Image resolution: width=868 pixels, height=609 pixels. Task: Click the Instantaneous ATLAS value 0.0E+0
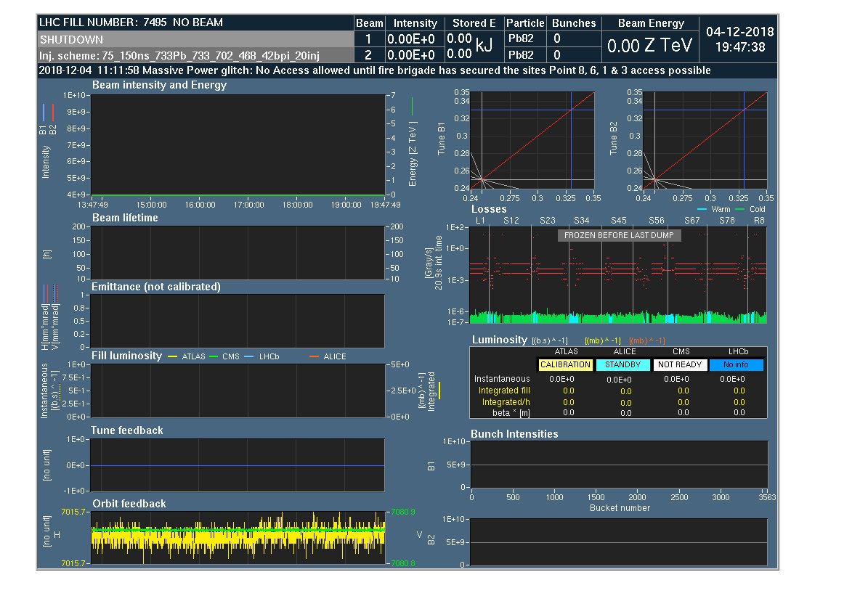(561, 379)
